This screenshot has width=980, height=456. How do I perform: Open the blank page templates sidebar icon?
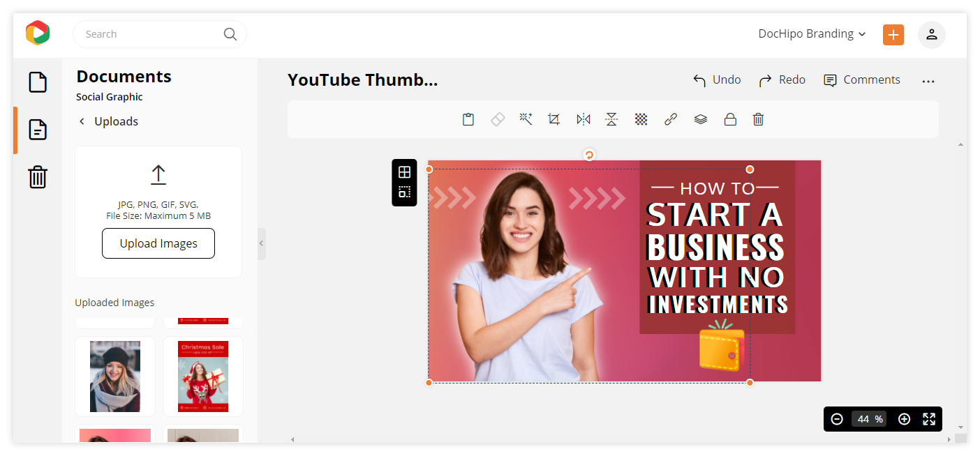pyautogui.click(x=38, y=82)
